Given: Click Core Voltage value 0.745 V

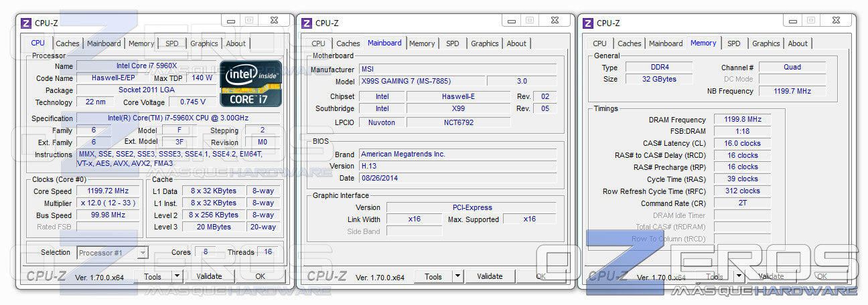Looking at the screenshot, I should [x=193, y=102].
